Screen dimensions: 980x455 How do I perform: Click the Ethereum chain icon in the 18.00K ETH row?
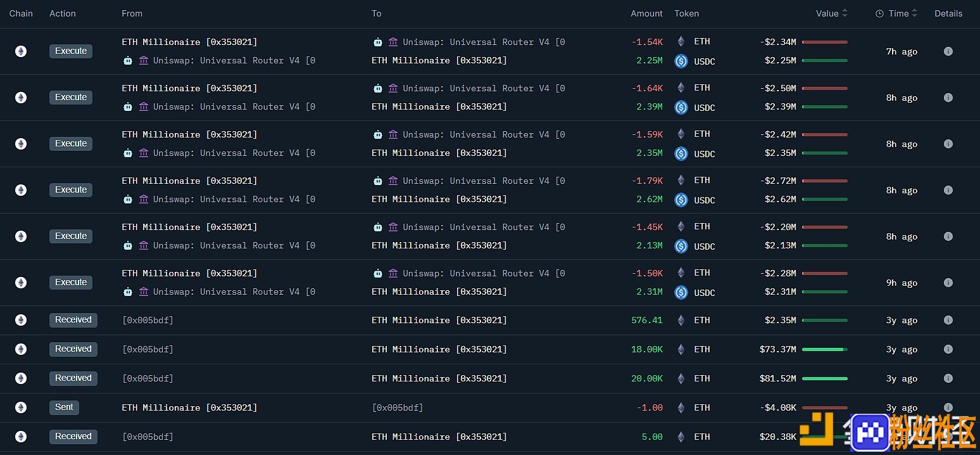click(21, 349)
